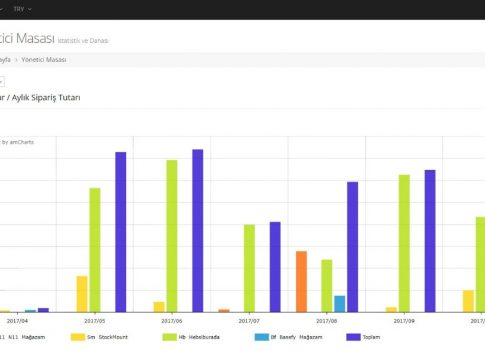485x360 pixels.
Task: Click the 2017/09 axis label
Action: tap(404, 321)
